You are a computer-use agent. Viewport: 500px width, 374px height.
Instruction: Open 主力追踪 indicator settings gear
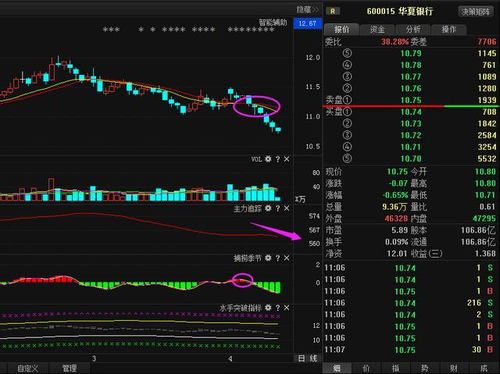coord(268,208)
